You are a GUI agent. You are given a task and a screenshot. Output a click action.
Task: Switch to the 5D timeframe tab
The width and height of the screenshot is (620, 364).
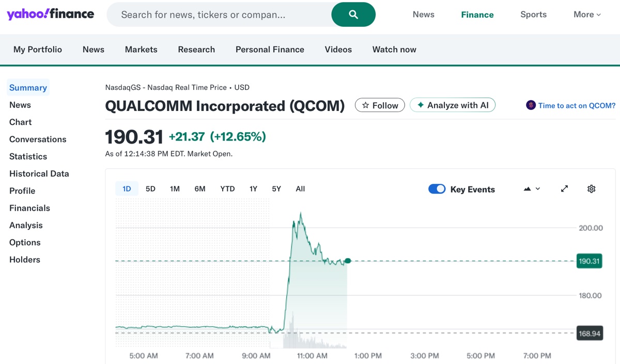[150, 188]
